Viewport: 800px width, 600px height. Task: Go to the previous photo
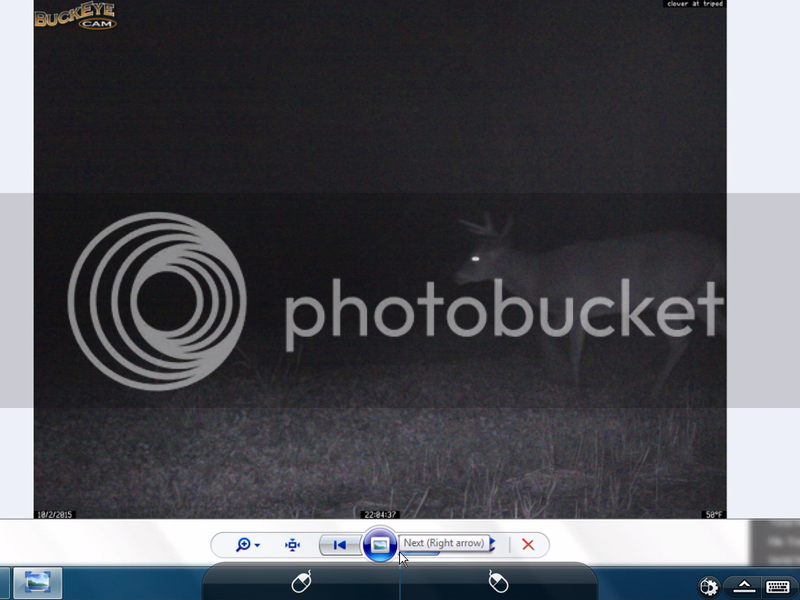click(339, 545)
